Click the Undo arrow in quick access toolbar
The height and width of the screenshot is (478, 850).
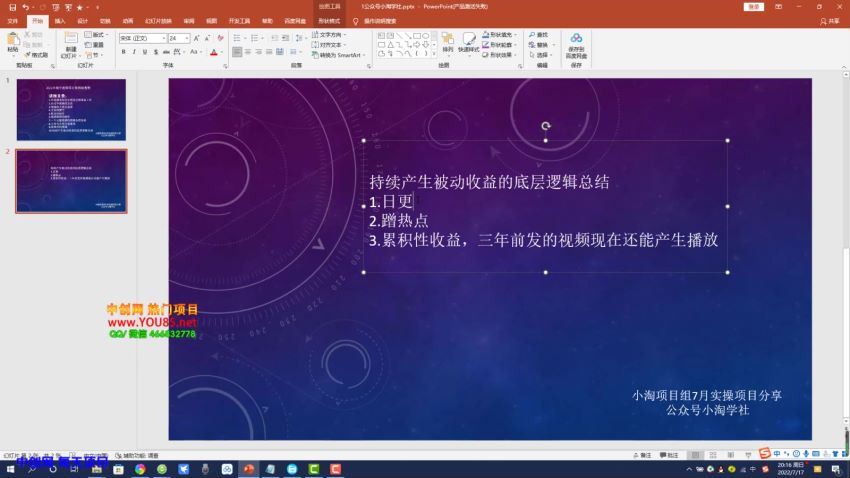(25, 7)
